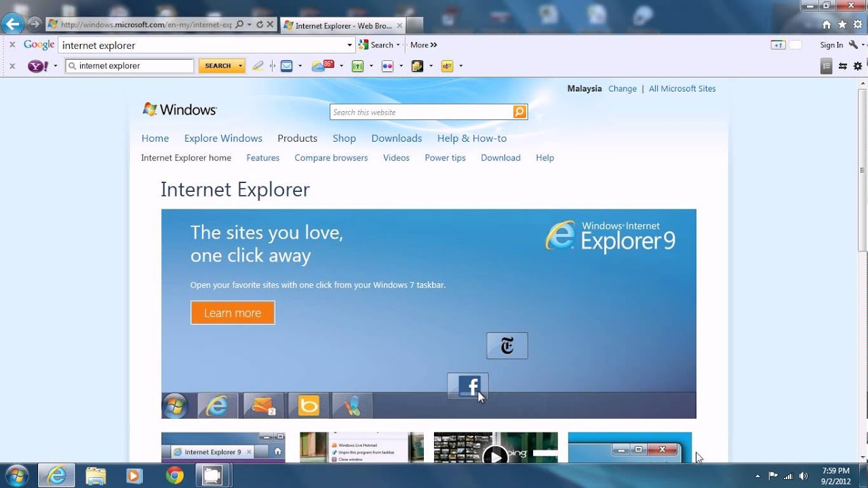Viewport: 868px width, 488px height.
Task: Open the Windows Start orb
Action: click(17, 475)
